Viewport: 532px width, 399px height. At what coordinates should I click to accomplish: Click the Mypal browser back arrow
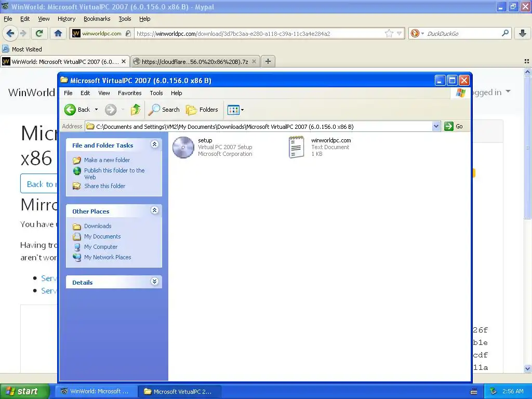pos(10,33)
